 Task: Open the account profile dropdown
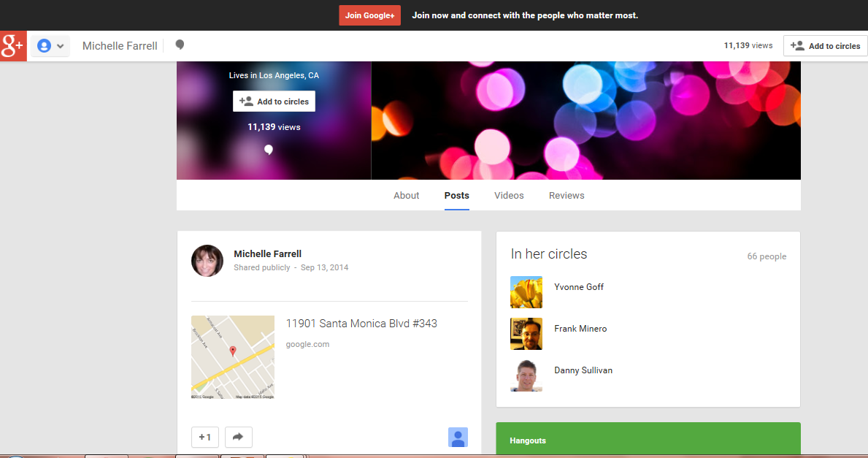point(50,46)
